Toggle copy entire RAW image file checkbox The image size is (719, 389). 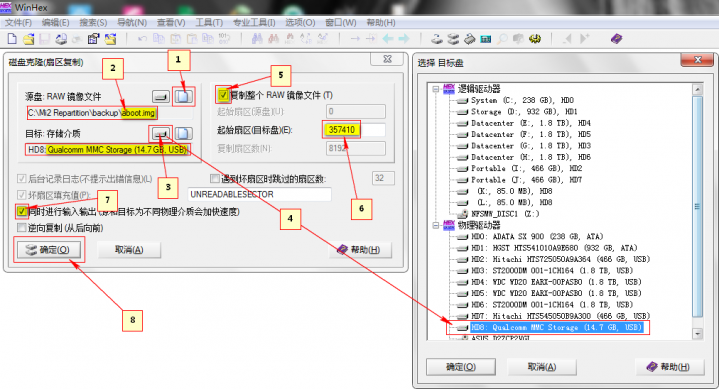click(223, 95)
